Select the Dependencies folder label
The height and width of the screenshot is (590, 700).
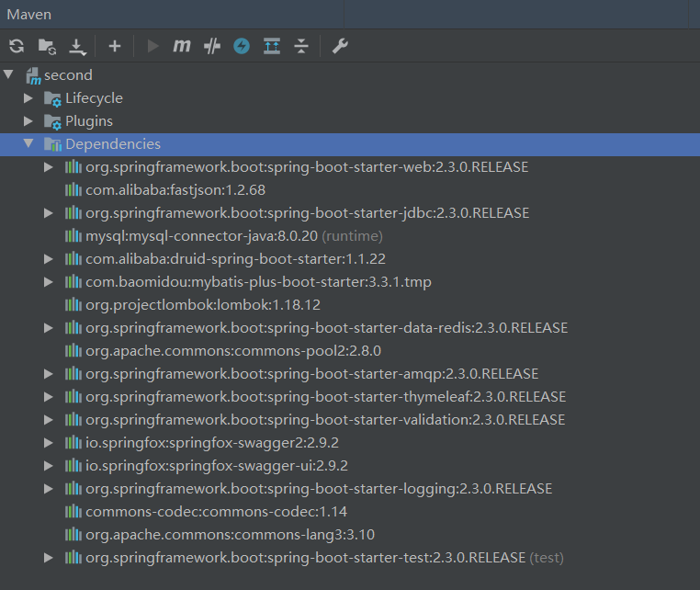pos(113,144)
